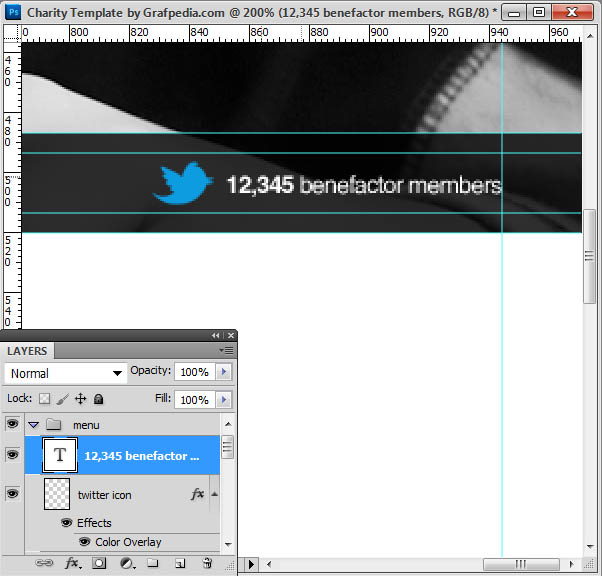The height and width of the screenshot is (576, 602).
Task: Minimize the document window
Action: 514,13
